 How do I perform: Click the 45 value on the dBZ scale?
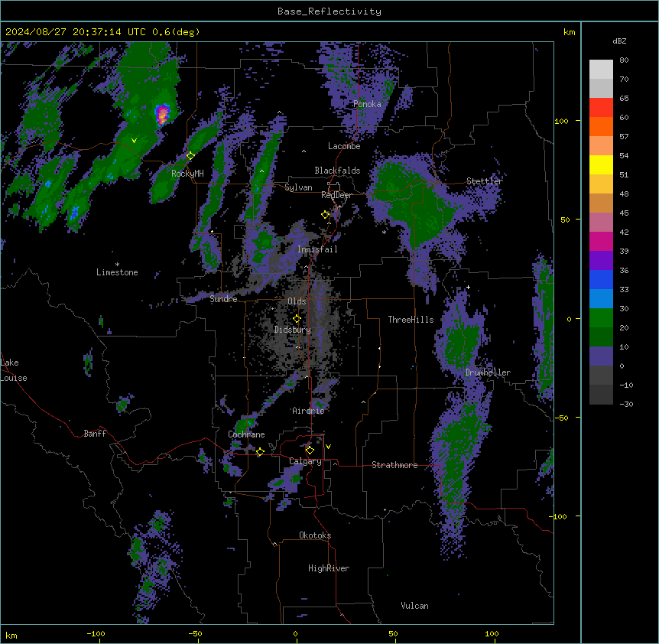624,213
